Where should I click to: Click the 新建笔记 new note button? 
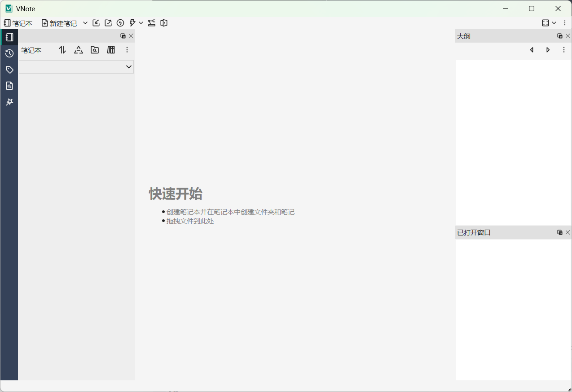pos(59,23)
